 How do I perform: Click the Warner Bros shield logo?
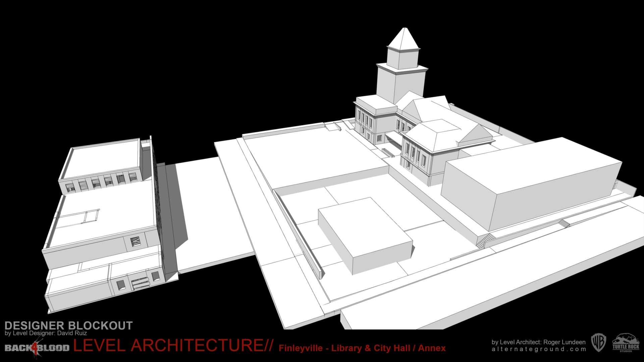(x=598, y=343)
